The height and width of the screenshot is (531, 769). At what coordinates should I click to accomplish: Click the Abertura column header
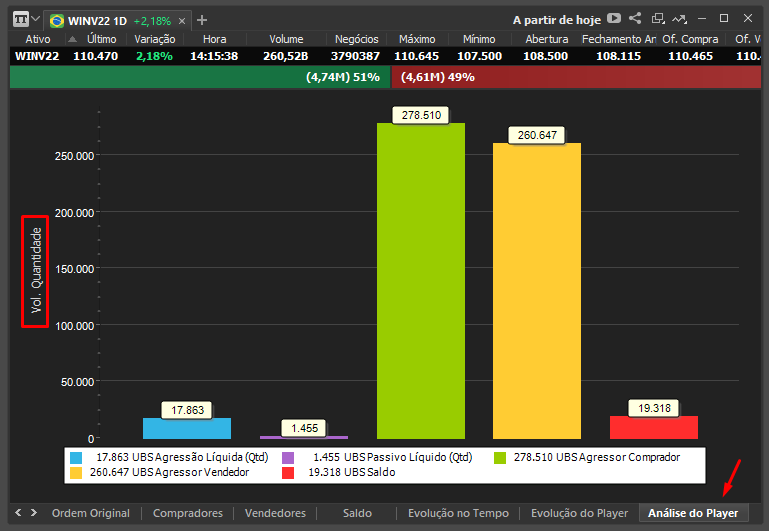click(x=547, y=39)
